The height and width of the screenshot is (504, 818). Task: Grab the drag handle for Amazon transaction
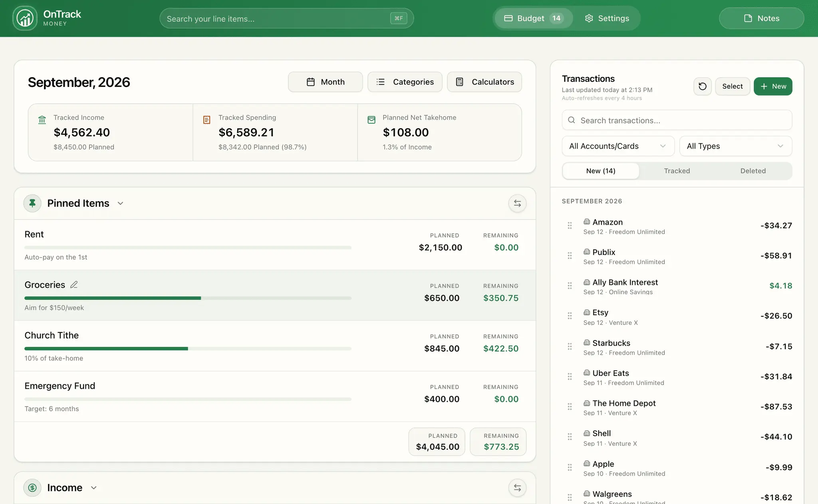click(570, 225)
